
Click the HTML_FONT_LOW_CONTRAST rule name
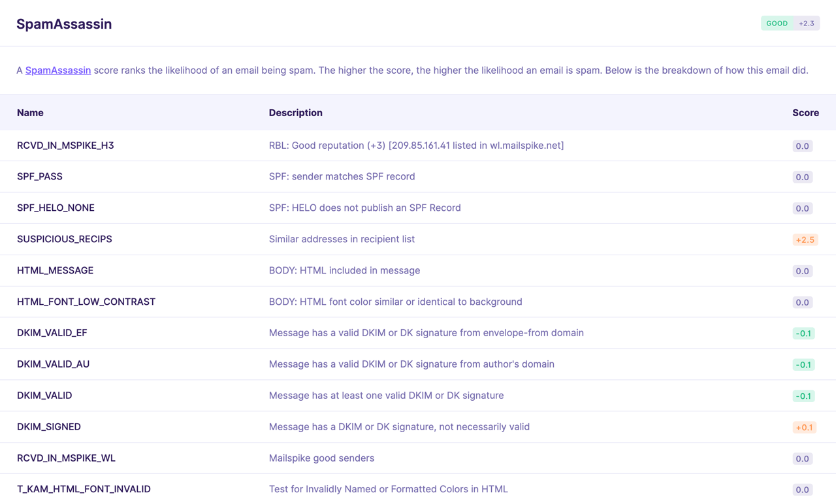(86, 302)
